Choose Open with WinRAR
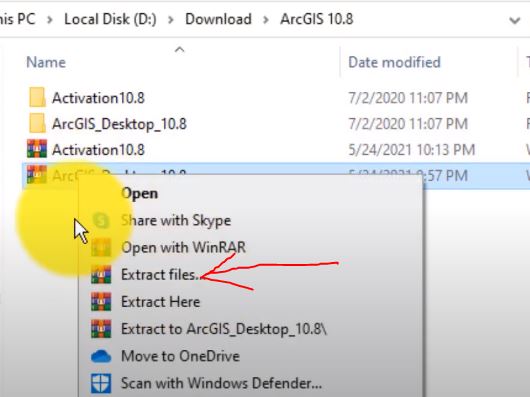 (x=183, y=247)
